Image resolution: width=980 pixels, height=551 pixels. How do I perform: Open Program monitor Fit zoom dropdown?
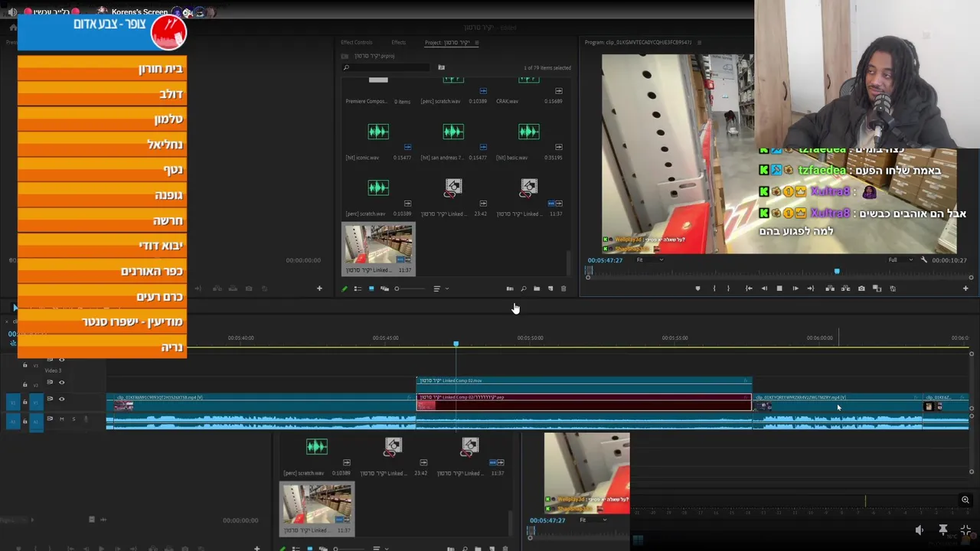click(x=651, y=259)
